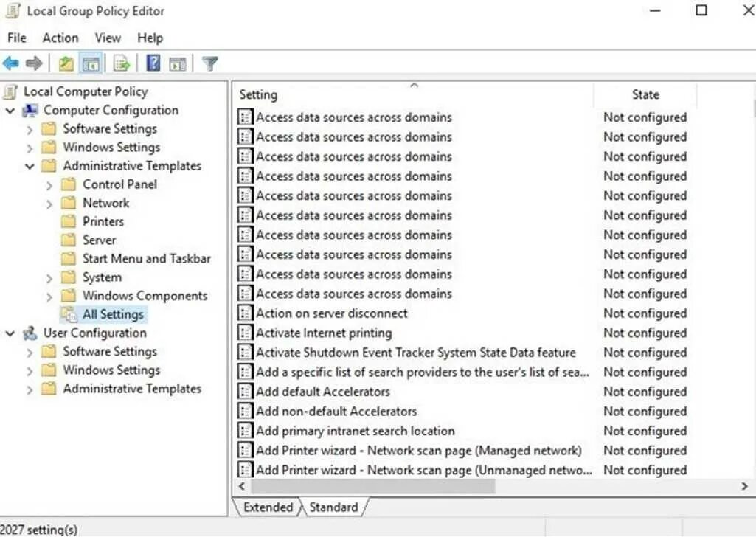
Task: Click the blue Help question mark icon
Action: (x=153, y=63)
